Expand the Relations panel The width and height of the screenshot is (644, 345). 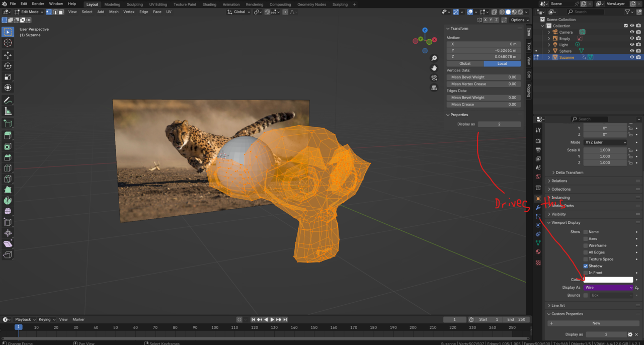coord(559,181)
